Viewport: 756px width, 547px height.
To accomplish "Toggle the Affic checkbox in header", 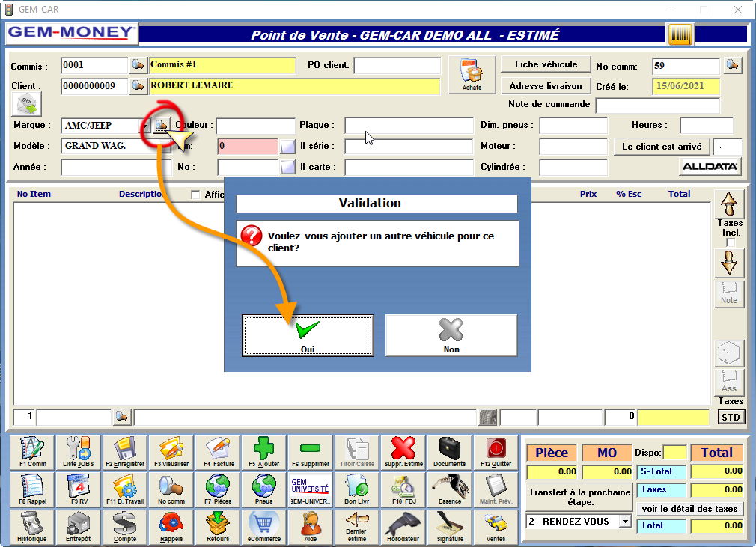I will pos(195,195).
